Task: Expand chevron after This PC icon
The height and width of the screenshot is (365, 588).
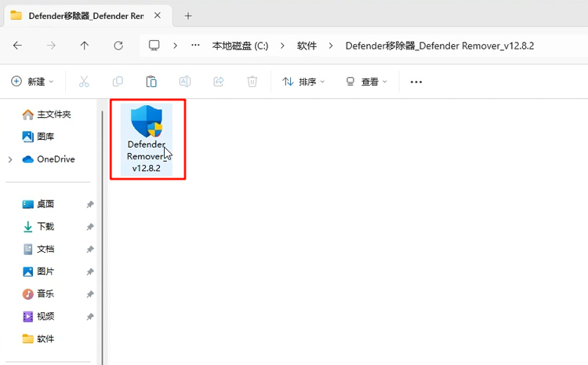Action: [x=175, y=46]
